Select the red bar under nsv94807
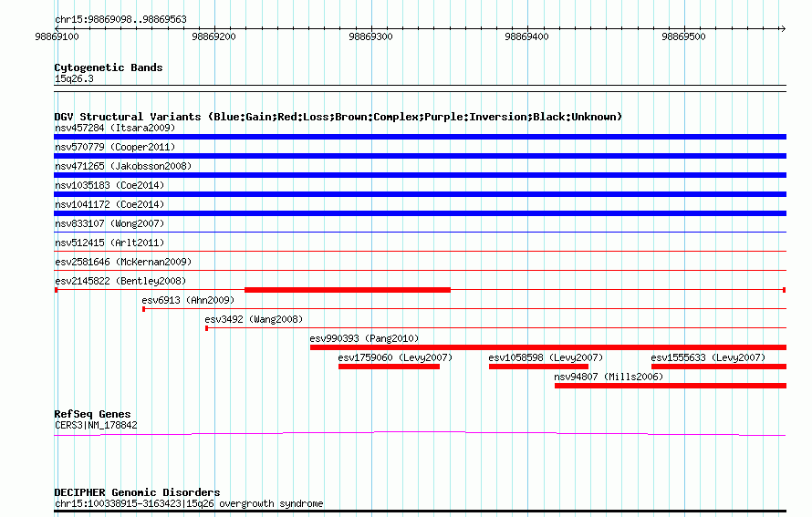 [671, 386]
